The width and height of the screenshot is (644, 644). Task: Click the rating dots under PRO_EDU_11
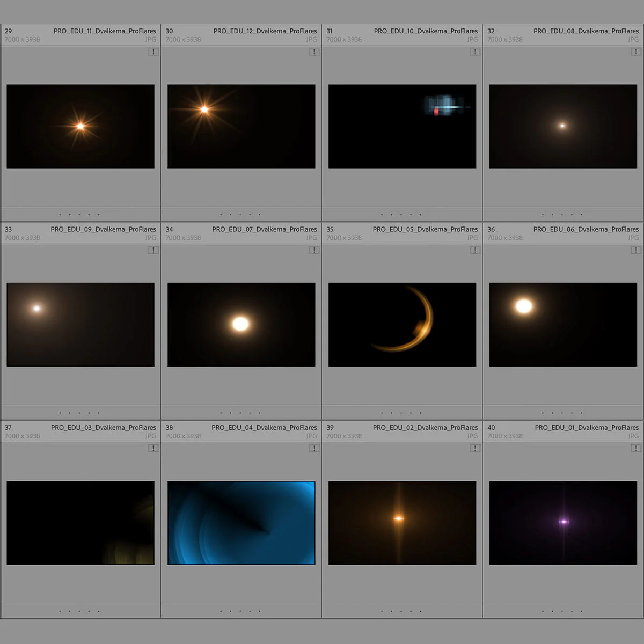point(79,215)
